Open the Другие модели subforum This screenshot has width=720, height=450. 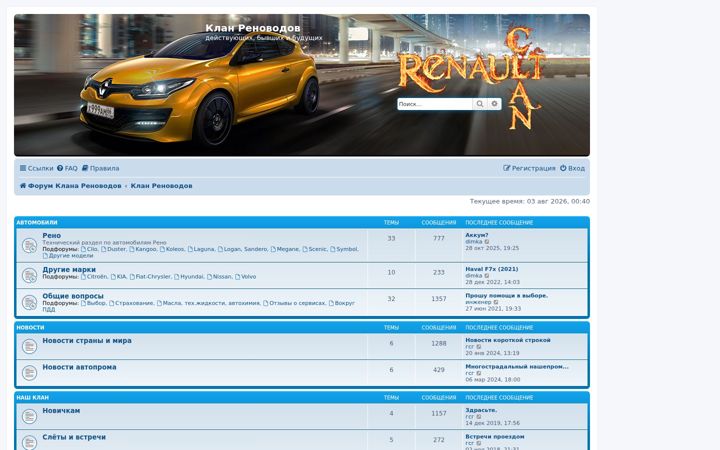point(68,255)
